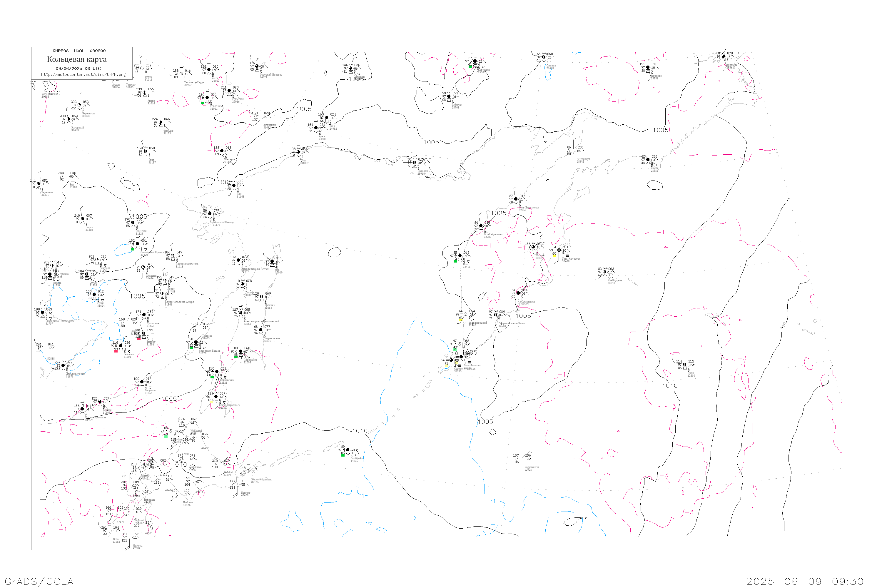The width and height of the screenshot is (882, 588).
Task: Click the green square at Ича station
Action: click(455, 261)
